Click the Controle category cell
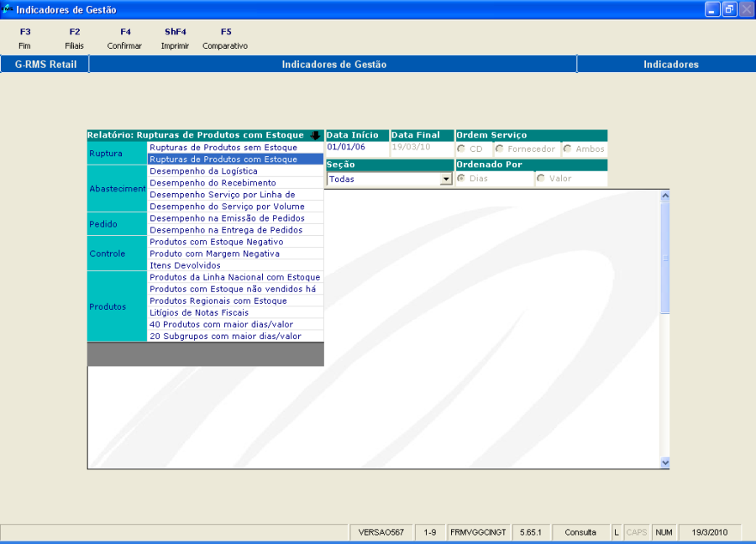The image size is (756, 544). point(117,254)
